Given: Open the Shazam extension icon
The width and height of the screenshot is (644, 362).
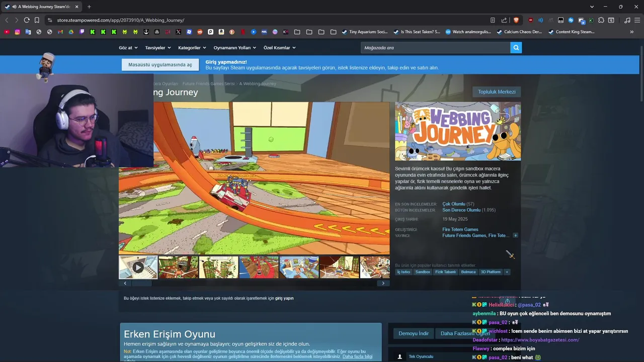Looking at the screenshot, I should point(571,20).
